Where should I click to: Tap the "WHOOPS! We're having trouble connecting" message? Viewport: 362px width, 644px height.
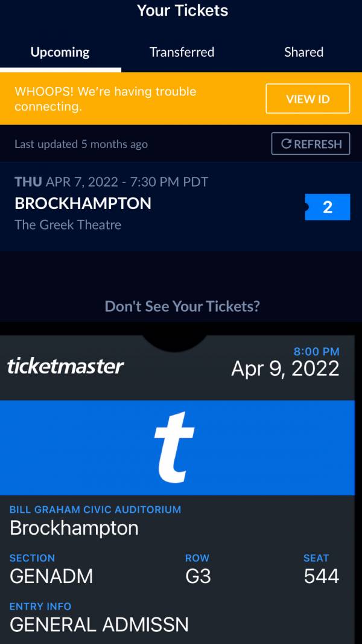point(106,99)
